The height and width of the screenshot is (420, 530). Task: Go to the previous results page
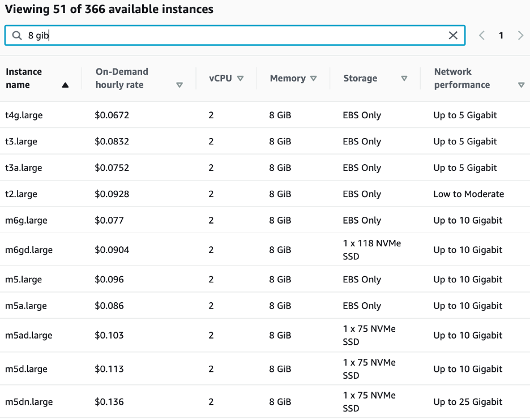(482, 36)
